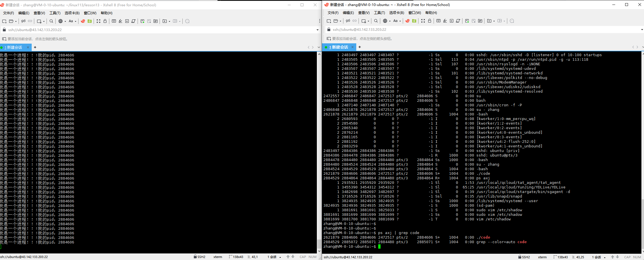Click Full Screen icon in right window toolbar
Screen dimensions: 644x260
[x=423, y=21]
